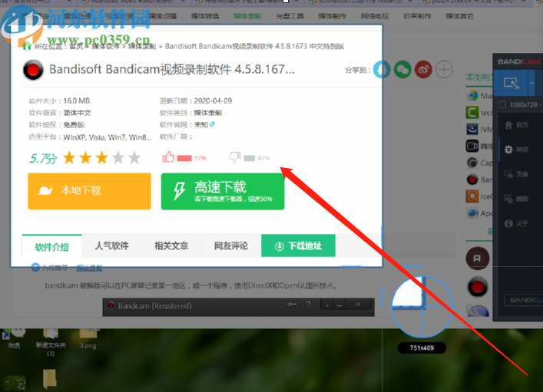Share via the blue QQ bell icon
The width and height of the screenshot is (543, 392).
(x=382, y=70)
